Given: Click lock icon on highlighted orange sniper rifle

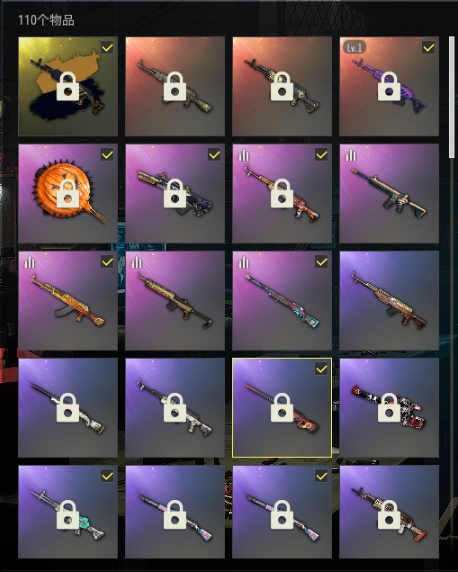Looking at the screenshot, I should point(282,408).
